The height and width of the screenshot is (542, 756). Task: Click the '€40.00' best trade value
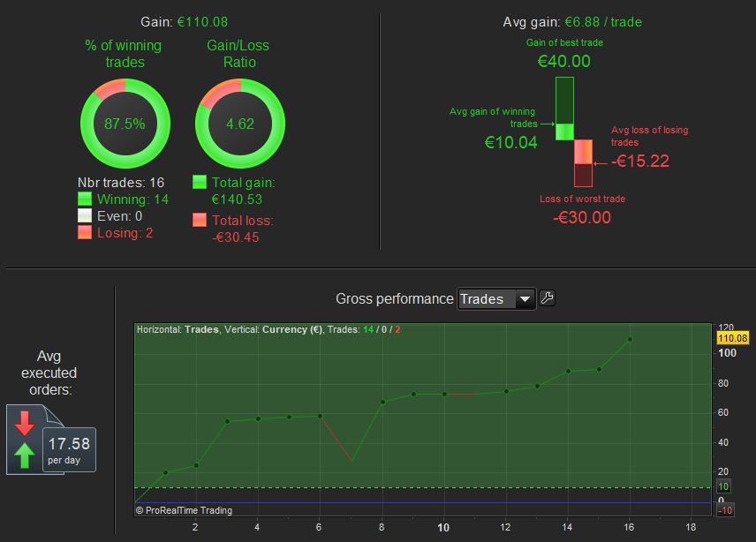pyautogui.click(x=564, y=61)
